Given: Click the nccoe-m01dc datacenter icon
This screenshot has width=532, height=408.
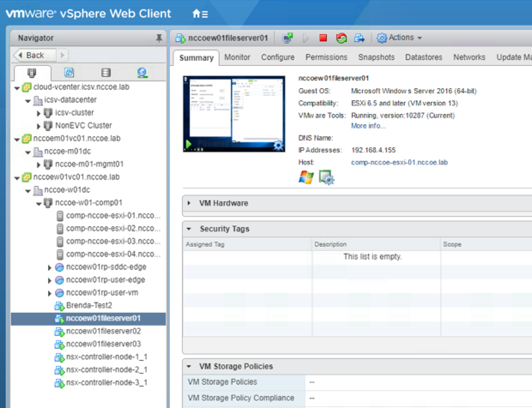Looking at the screenshot, I should coord(38,152).
